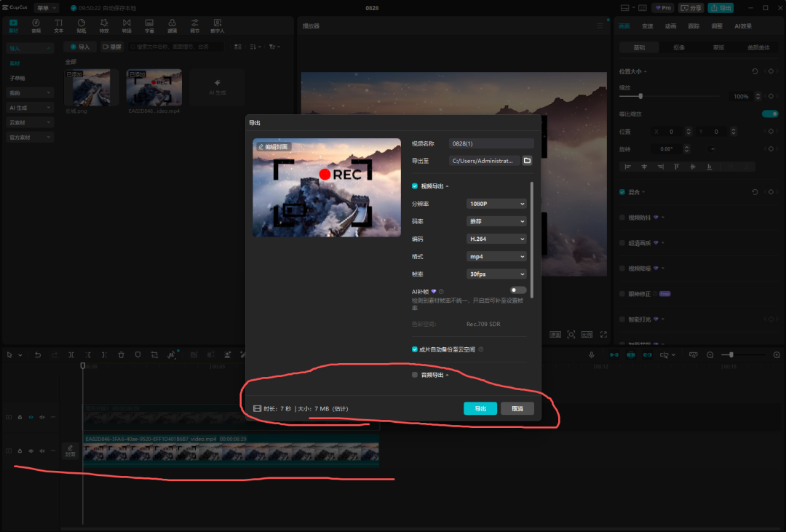Image resolution: width=786 pixels, height=532 pixels.
Task: Click the 缩放 scale slider handle
Action: tap(640, 96)
